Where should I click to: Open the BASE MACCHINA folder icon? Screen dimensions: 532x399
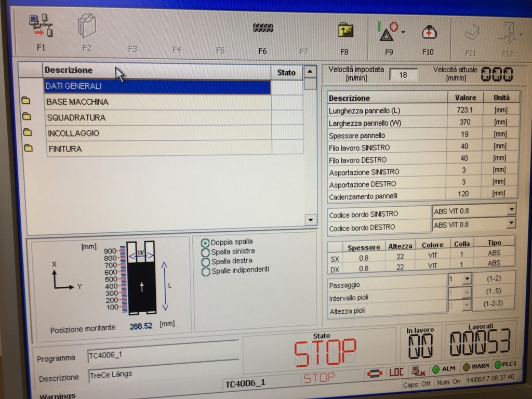(x=26, y=100)
